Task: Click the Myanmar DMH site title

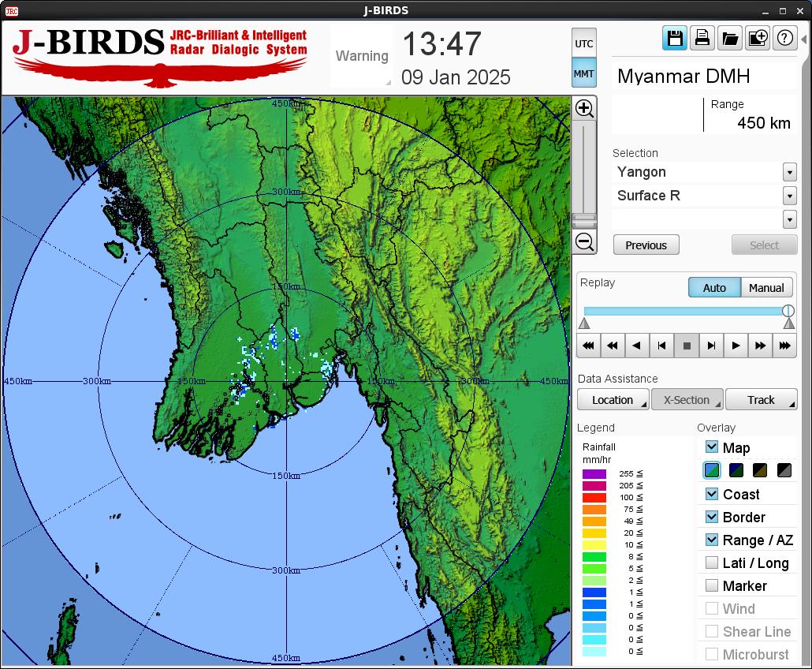Action: (683, 77)
